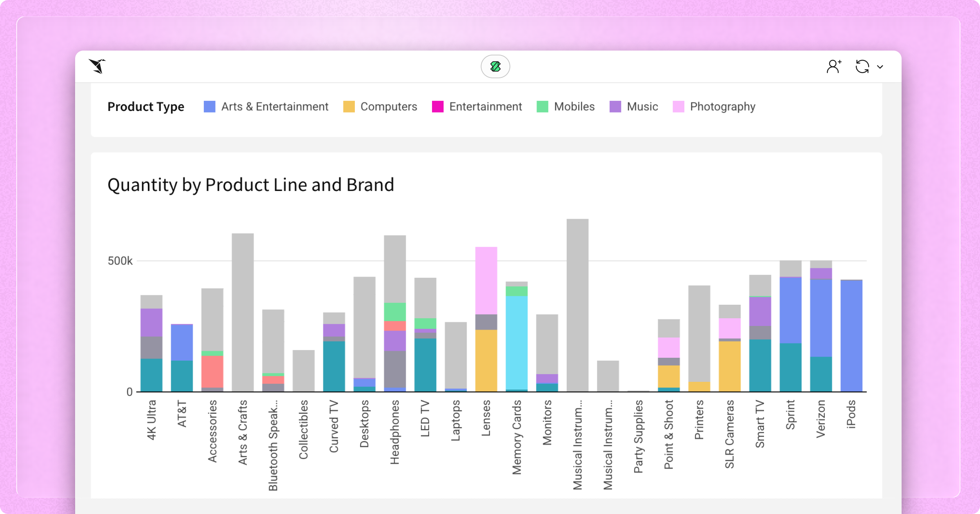The image size is (980, 514).
Task: Toggle the Entertainment legend entry
Action: coord(485,107)
